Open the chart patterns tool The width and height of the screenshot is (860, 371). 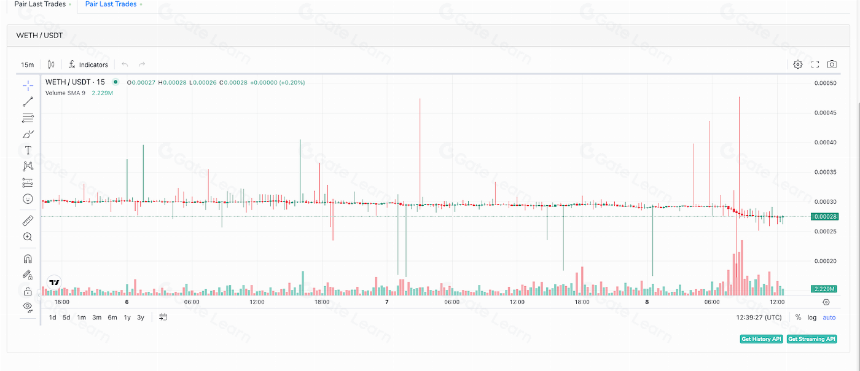tap(27, 166)
